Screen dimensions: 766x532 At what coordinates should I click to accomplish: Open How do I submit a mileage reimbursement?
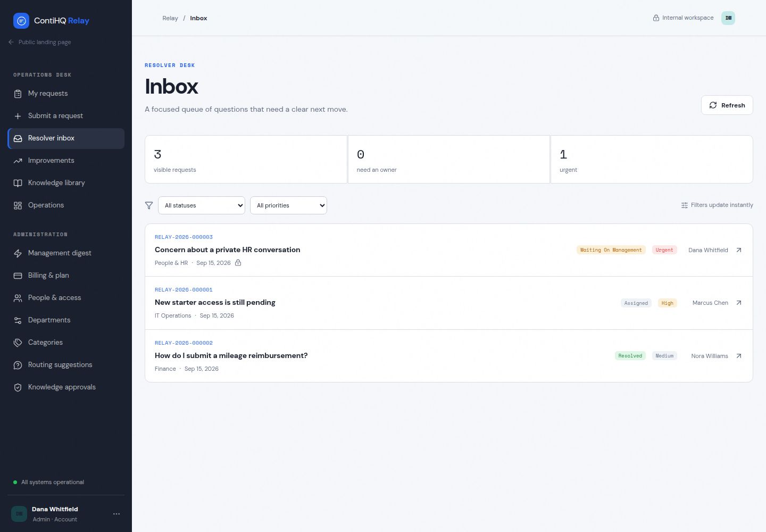pos(231,355)
